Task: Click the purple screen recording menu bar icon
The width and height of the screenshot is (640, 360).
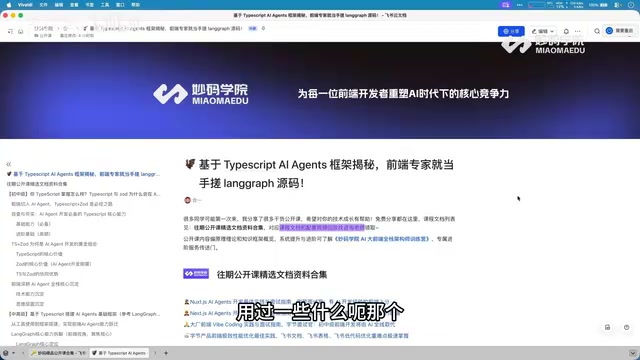Action: tap(506, 5)
